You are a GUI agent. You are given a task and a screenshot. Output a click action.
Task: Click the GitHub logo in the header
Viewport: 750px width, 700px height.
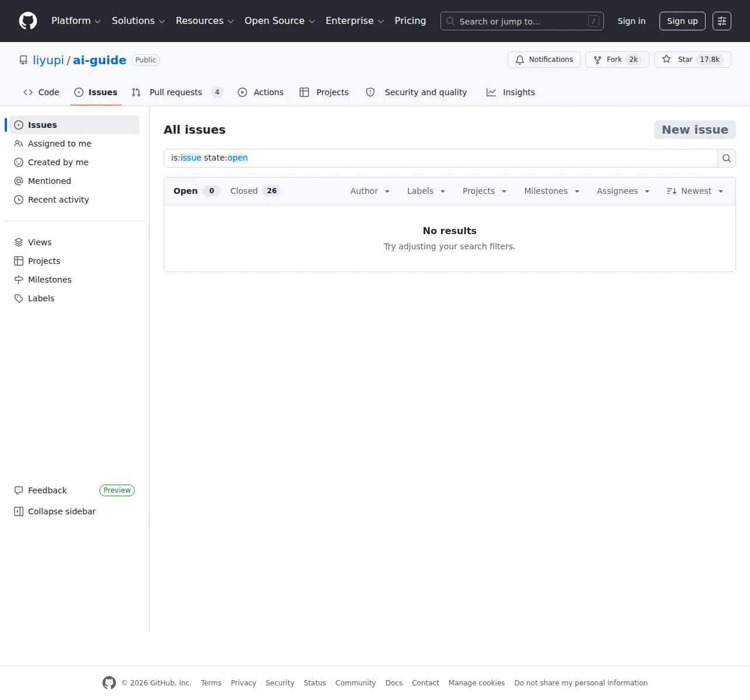(28, 21)
